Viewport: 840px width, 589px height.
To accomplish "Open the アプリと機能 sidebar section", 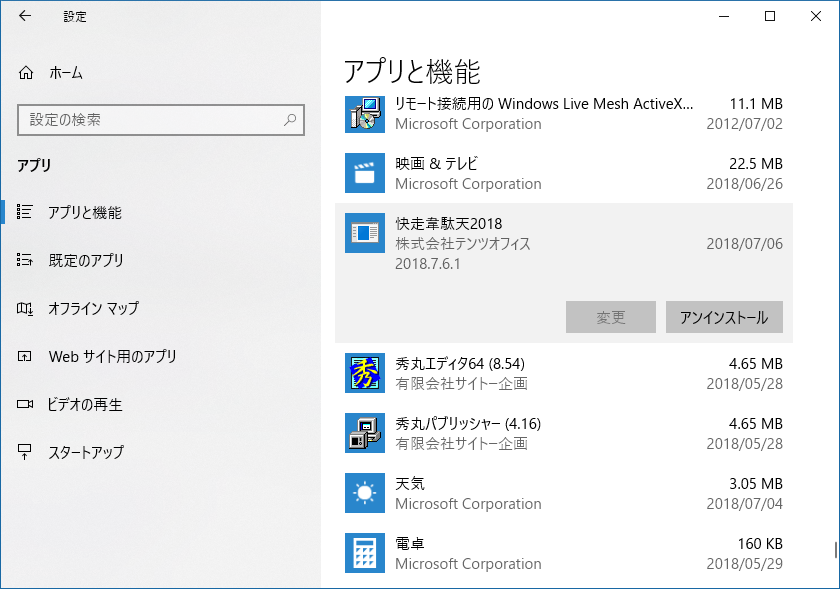I will 85,213.
